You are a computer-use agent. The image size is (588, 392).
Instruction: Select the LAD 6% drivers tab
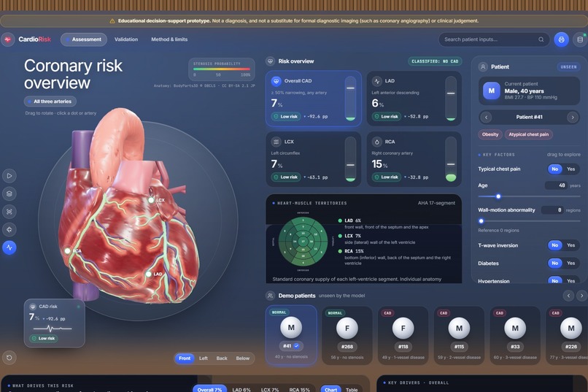point(241,390)
